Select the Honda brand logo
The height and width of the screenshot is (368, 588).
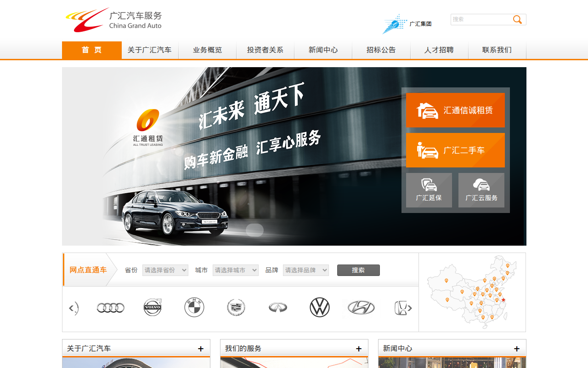coord(400,308)
